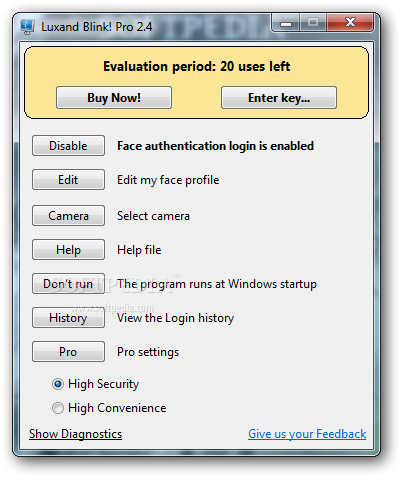Click the disabled maximize button

tap(313, 23)
